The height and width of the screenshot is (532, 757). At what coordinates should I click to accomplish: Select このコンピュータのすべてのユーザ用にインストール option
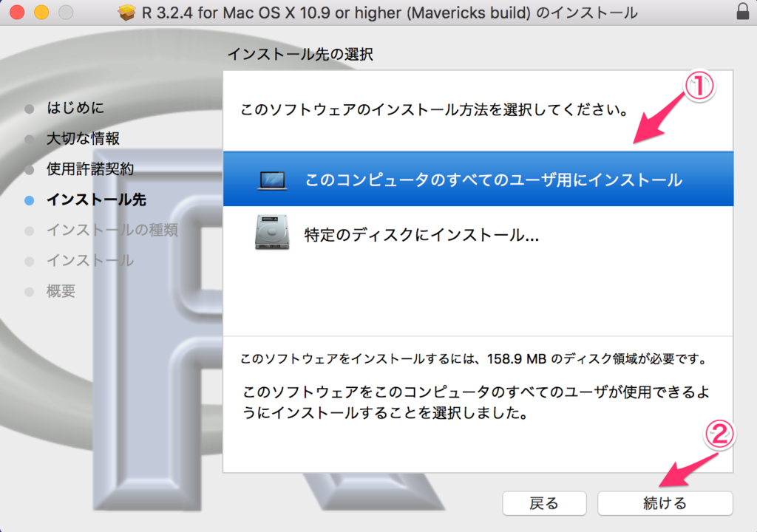click(478, 179)
